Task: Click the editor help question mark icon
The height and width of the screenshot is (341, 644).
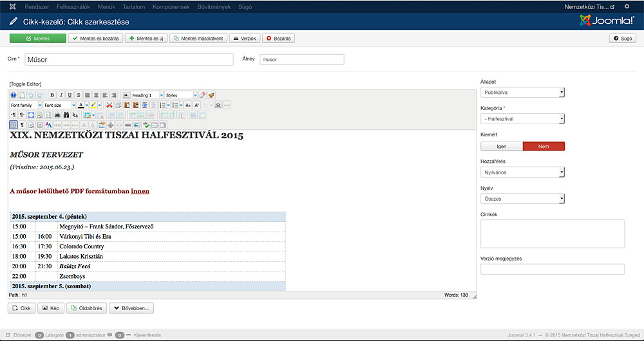Action: (13, 95)
